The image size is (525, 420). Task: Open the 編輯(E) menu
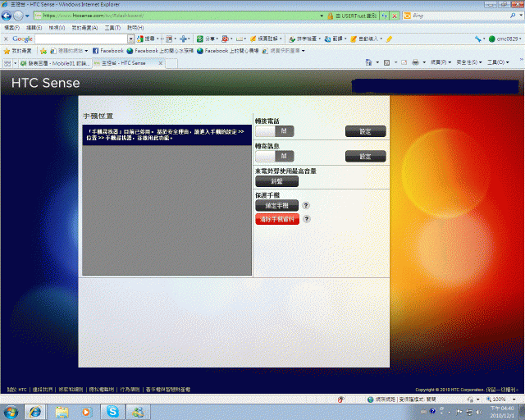tap(34, 28)
